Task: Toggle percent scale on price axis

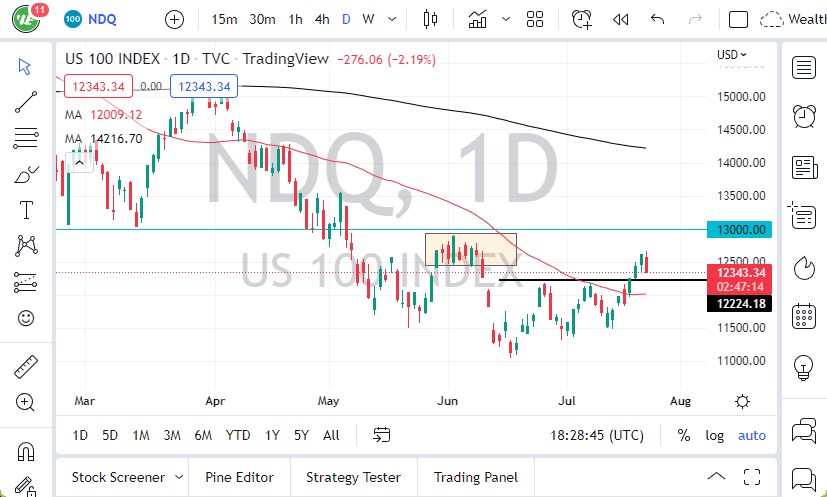Action: click(684, 435)
